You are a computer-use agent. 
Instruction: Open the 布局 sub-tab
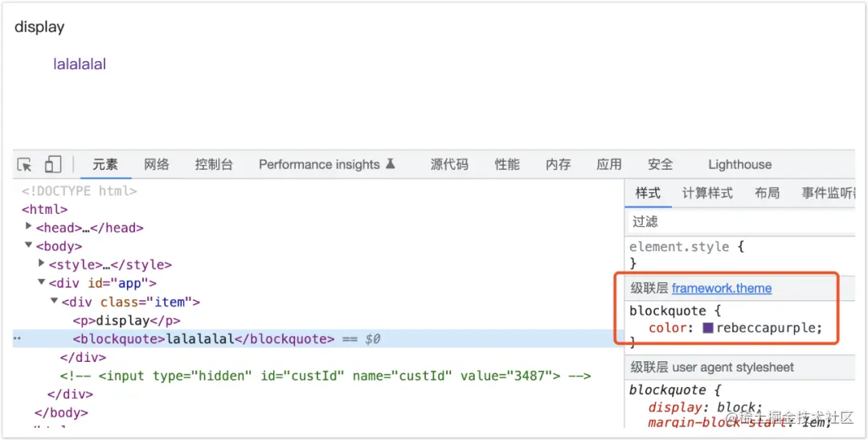click(768, 193)
